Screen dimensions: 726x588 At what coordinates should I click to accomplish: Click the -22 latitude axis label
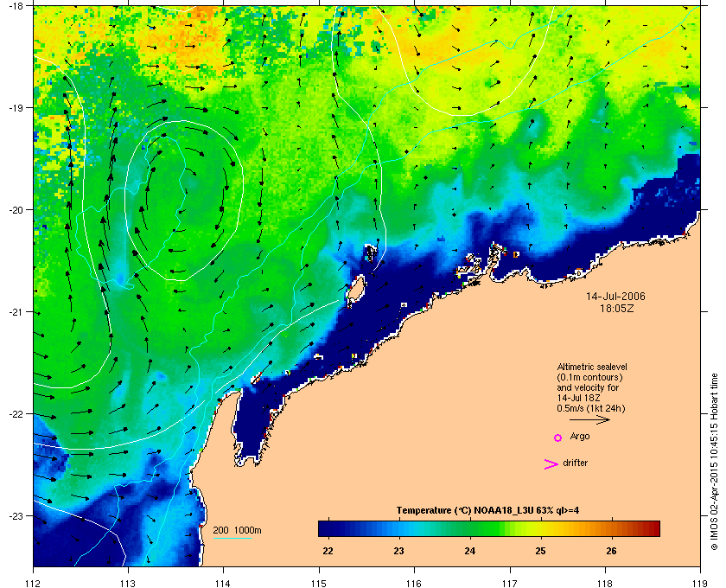click(x=16, y=414)
